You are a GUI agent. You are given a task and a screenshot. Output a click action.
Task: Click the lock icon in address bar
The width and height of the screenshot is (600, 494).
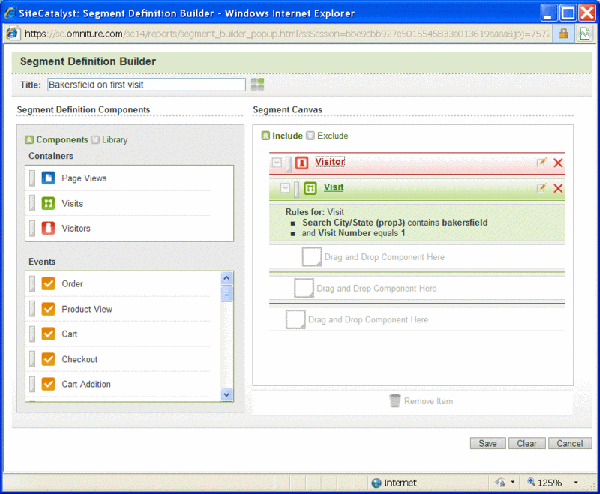coord(563,34)
